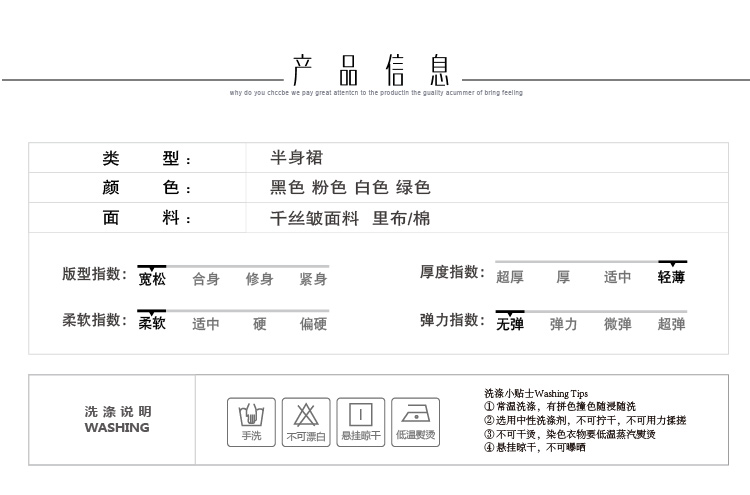Image resolution: width=750 pixels, height=495 pixels.
Task: Click the 版型指数 label
Action: point(95,274)
